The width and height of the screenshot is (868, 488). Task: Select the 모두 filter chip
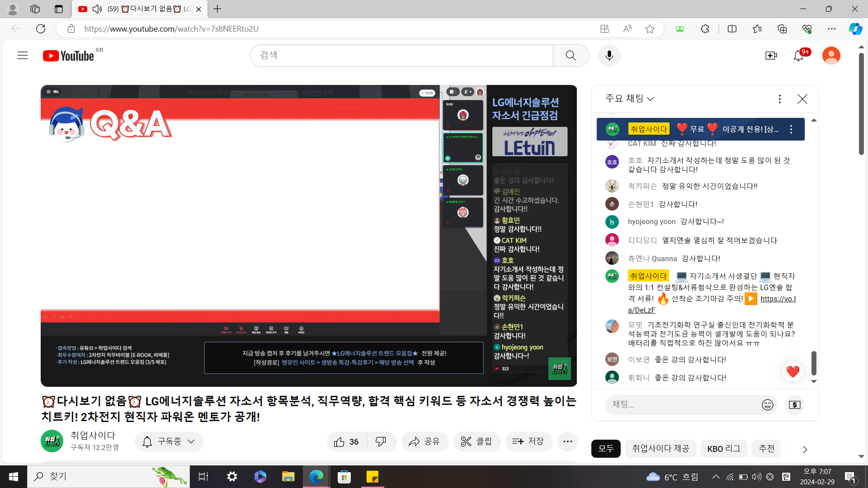click(606, 449)
